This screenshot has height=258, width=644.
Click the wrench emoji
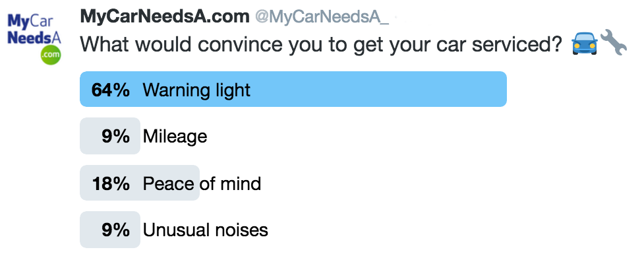pyautogui.click(x=614, y=42)
